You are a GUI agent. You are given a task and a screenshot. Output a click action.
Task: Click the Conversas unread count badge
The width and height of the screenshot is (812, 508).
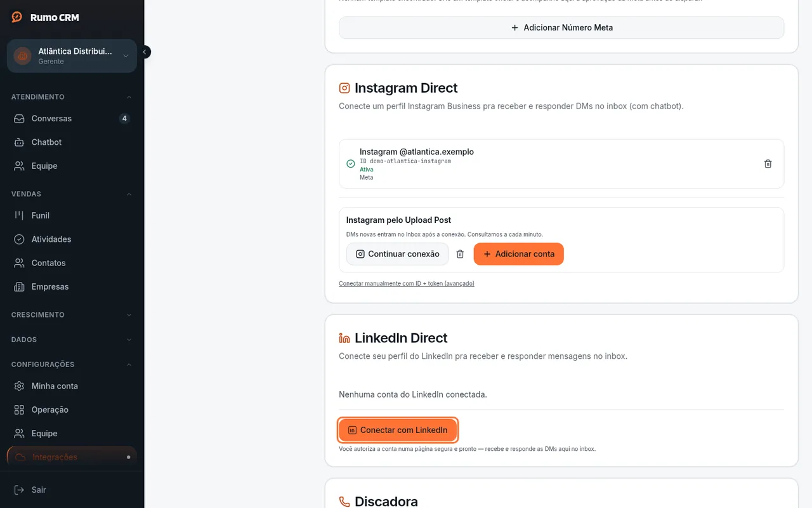(124, 119)
